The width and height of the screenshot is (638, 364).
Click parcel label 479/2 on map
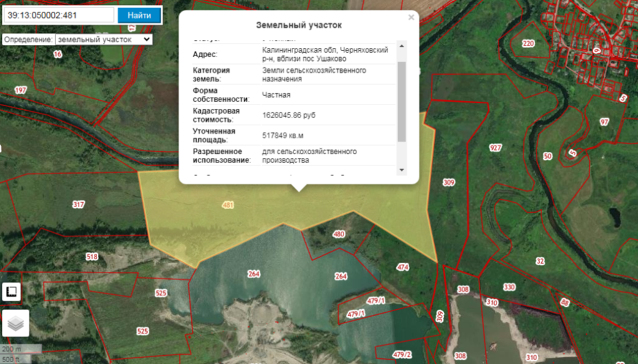coord(402,355)
